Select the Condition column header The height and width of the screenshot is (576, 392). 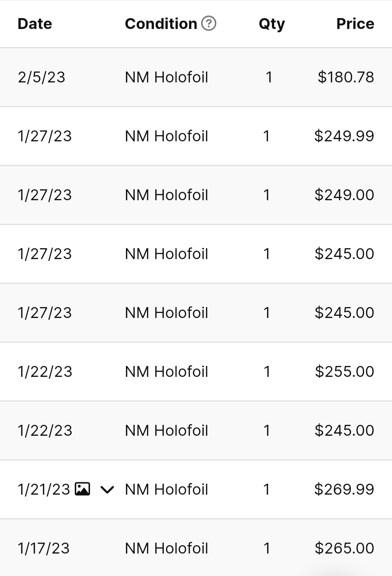[161, 24]
